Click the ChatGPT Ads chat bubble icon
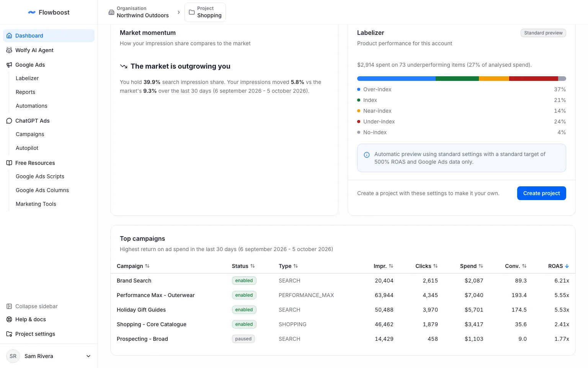This screenshot has height=368, width=588. tap(9, 121)
